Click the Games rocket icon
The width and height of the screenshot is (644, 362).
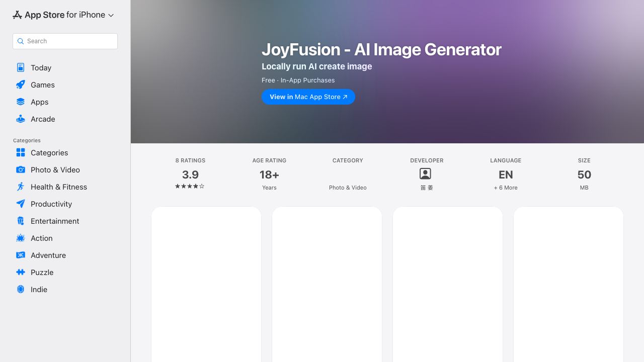(21, 84)
